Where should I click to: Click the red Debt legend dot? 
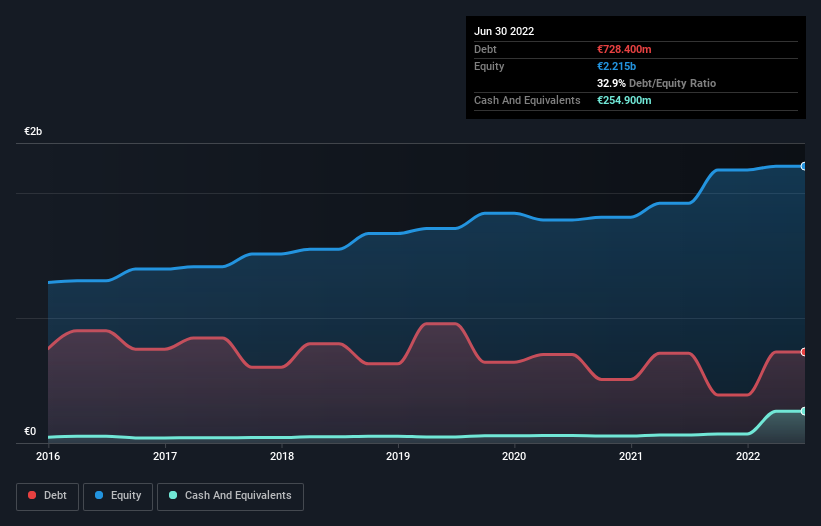tap(32, 495)
